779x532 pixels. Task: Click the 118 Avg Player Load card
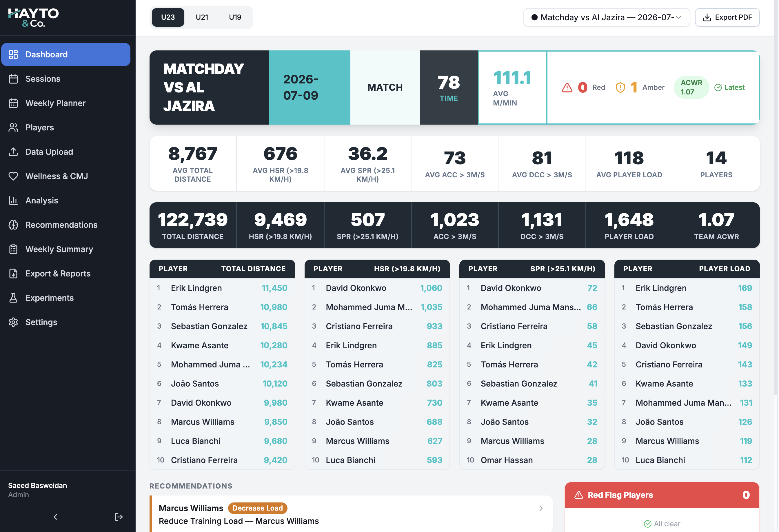629,164
